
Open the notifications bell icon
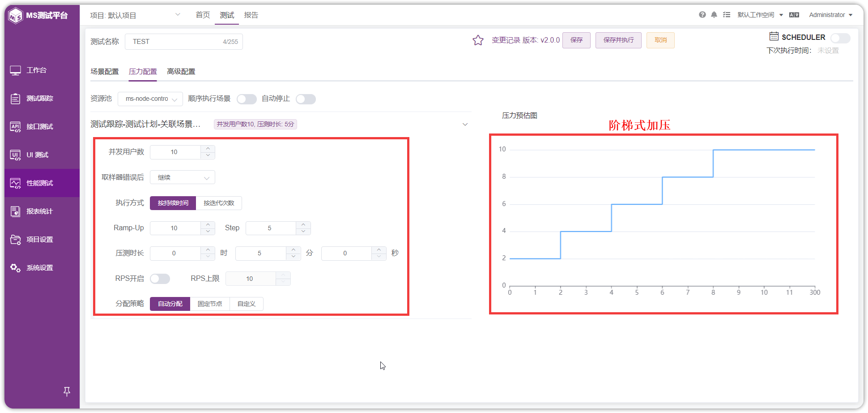(x=714, y=15)
